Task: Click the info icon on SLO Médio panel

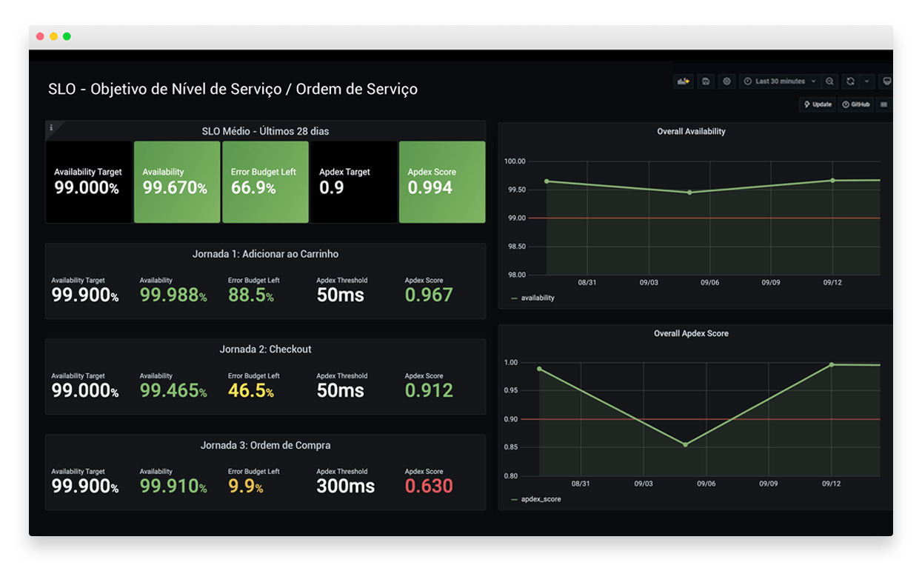Action: (x=52, y=127)
